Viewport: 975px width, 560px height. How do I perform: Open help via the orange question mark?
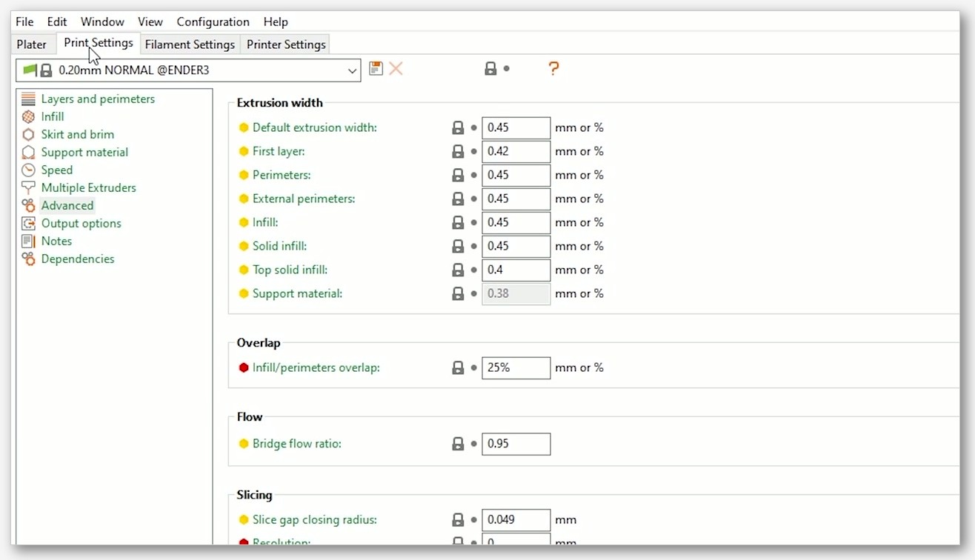click(x=553, y=69)
